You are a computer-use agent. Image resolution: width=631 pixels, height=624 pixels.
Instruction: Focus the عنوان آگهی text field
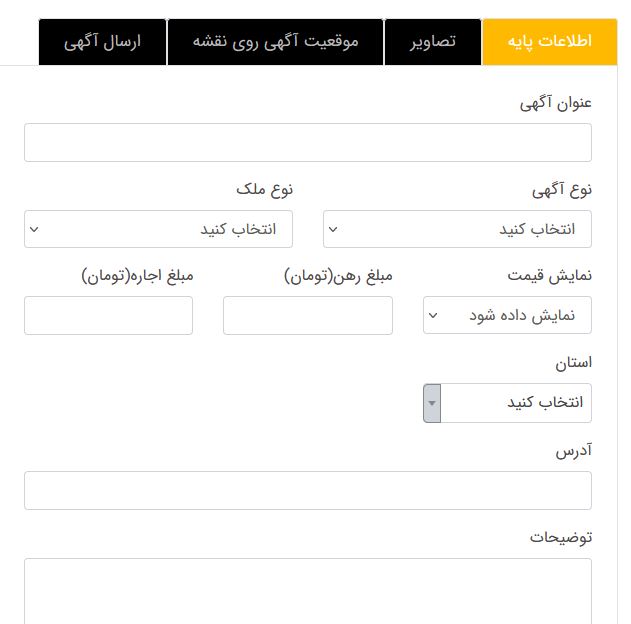click(x=308, y=142)
